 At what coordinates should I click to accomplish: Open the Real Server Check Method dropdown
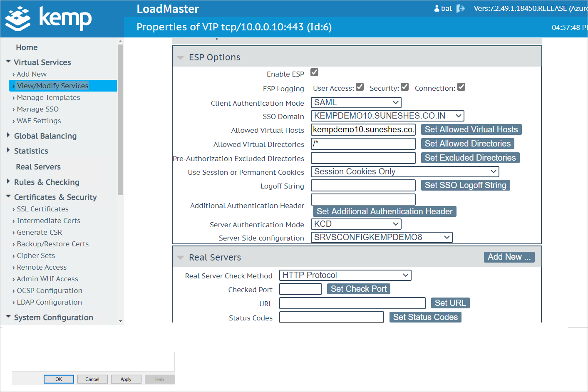[x=345, y=275]
